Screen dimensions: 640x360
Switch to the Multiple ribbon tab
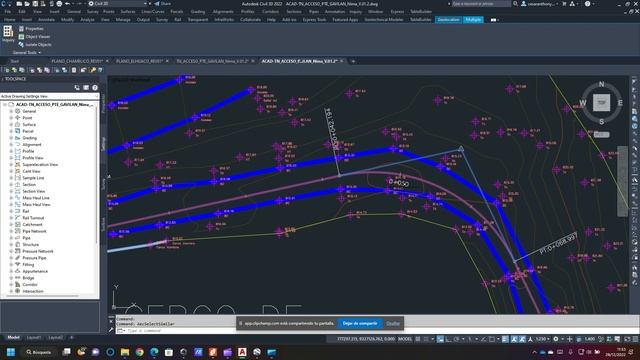click(473, 20)
